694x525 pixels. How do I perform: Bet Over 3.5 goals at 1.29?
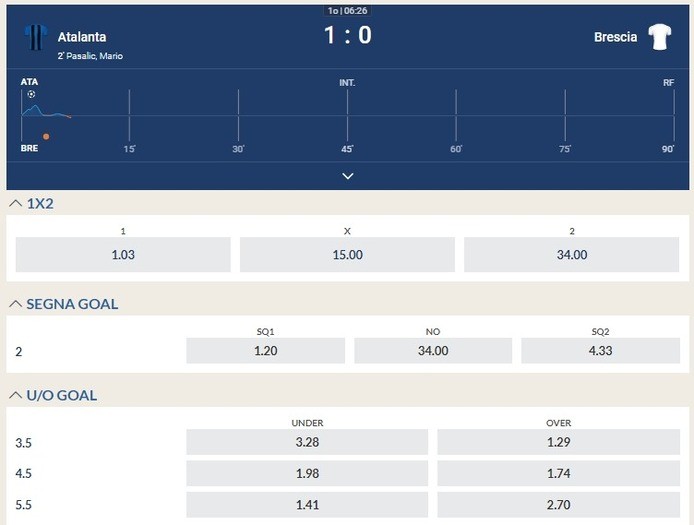tap(558, 442)
